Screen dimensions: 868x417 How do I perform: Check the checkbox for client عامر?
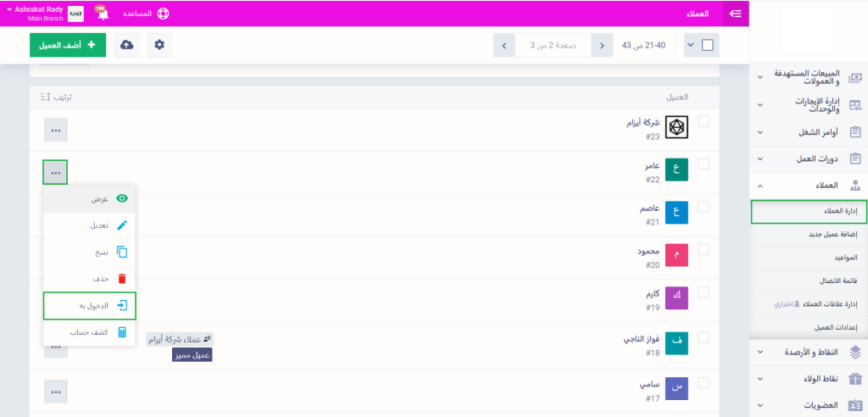tap(703, 164)
